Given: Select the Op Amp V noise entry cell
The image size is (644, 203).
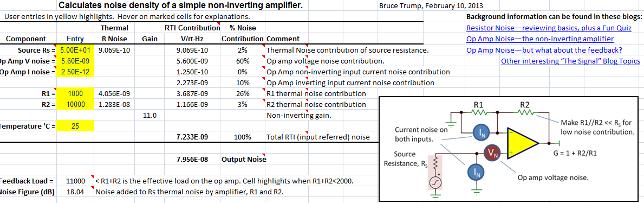Looking at the screenshot, I should point(76,61).
